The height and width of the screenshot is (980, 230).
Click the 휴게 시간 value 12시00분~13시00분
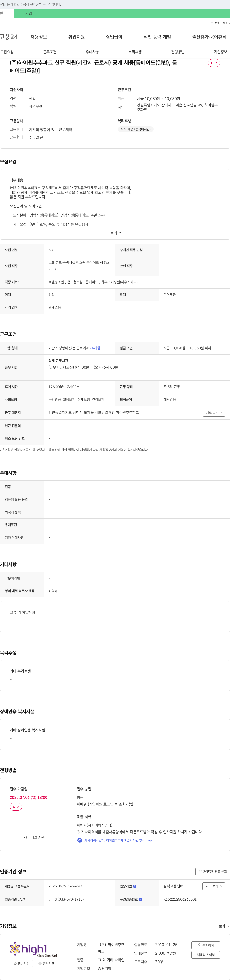[x=64, y=387]
